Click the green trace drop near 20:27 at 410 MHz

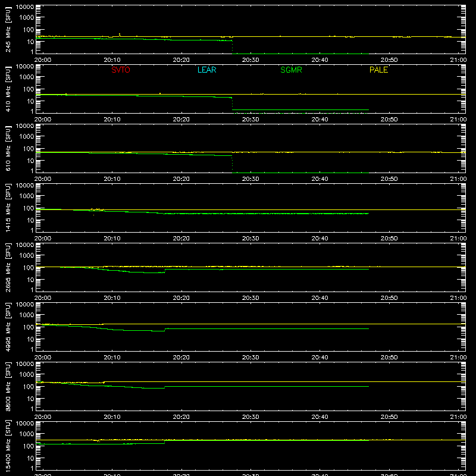pos(232,104)
